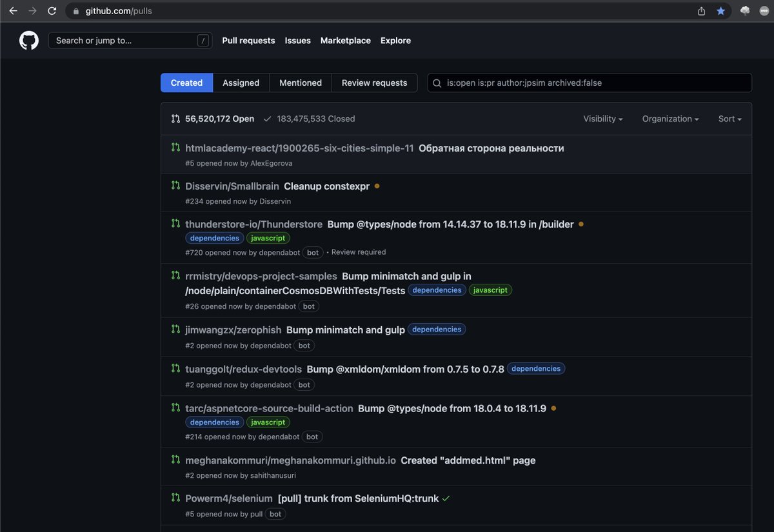The width and height of the screenshot is (774, 532).
Task: Switch to the Mentioned tab
Action: [301, 83]
